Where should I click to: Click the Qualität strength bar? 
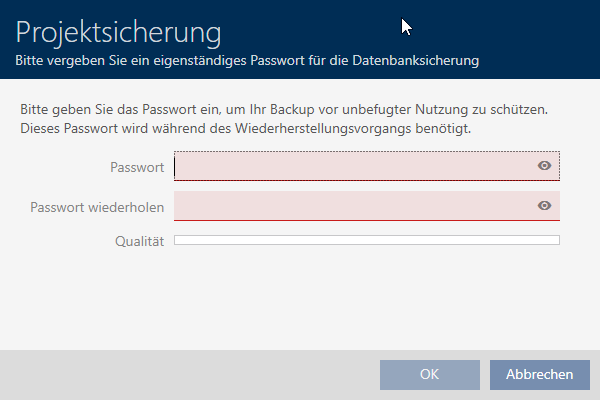click(366, 240)
